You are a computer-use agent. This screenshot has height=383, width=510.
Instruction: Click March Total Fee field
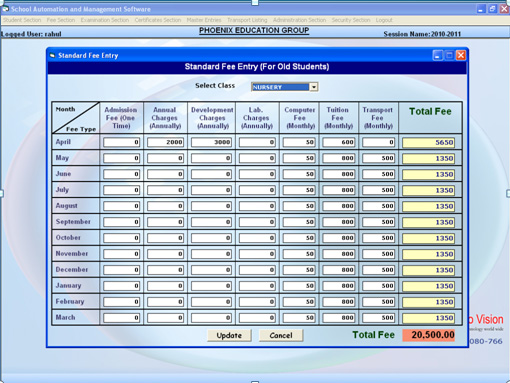click(429, 318)
